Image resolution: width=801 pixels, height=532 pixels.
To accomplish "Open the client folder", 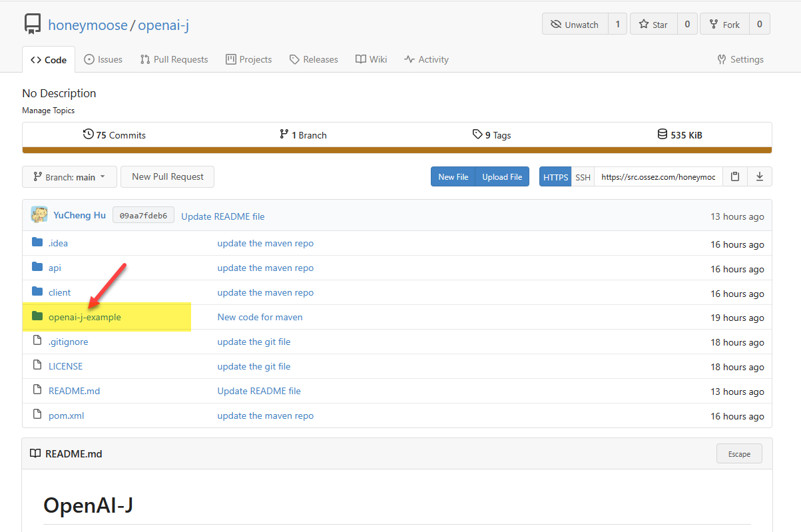I will [59, 292].
